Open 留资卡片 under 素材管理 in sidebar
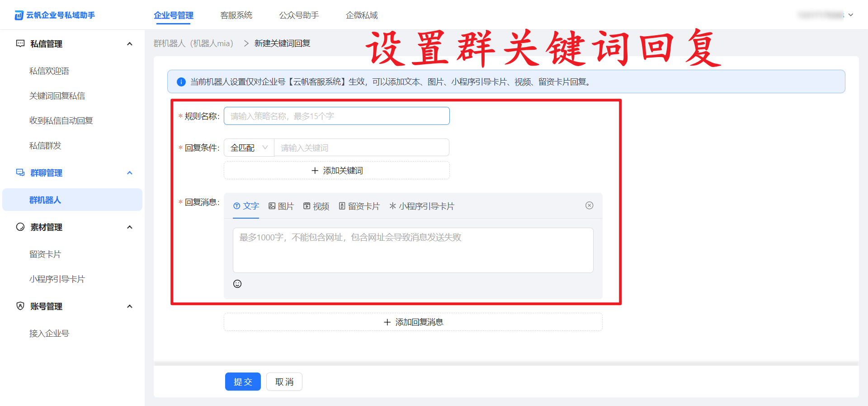The width and height of the screenshot is (868, 406). tap(45, 254)
